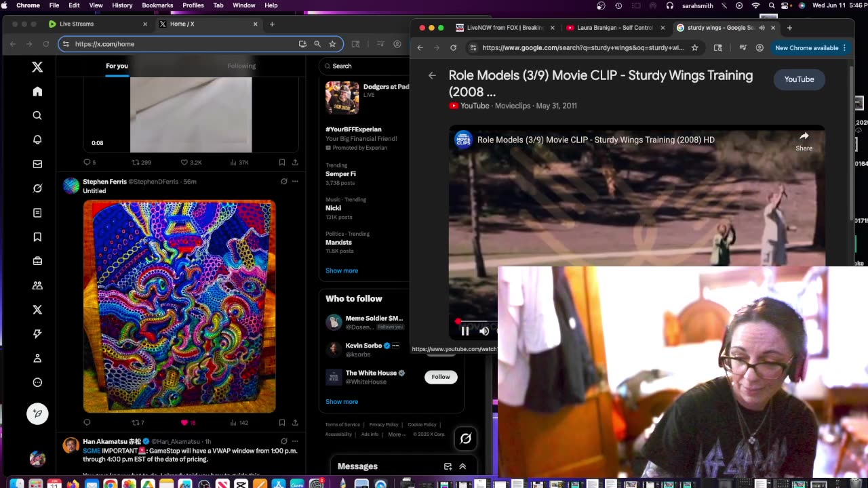Share the Role Models YouTube clip
Screen dimensions: 868x488
(804, 142)
